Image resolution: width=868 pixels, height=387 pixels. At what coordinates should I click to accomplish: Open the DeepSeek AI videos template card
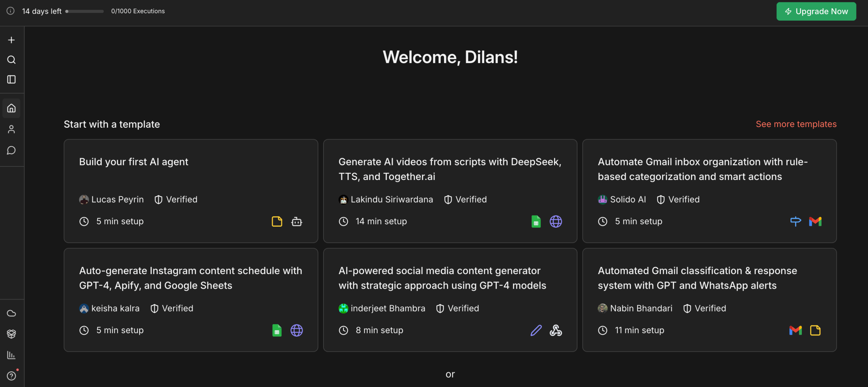[x=450, y=191]
